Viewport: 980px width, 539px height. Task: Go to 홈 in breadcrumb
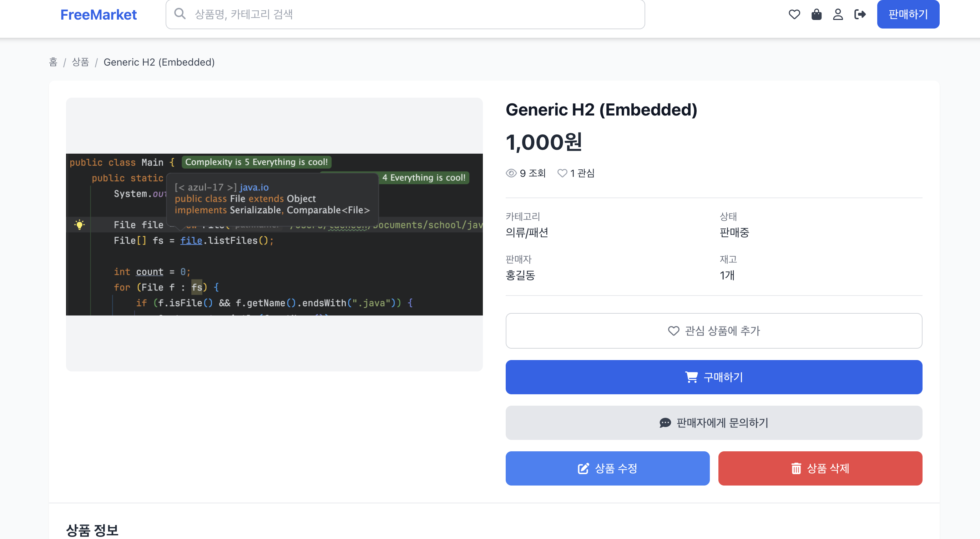click(x=53, y=62)
